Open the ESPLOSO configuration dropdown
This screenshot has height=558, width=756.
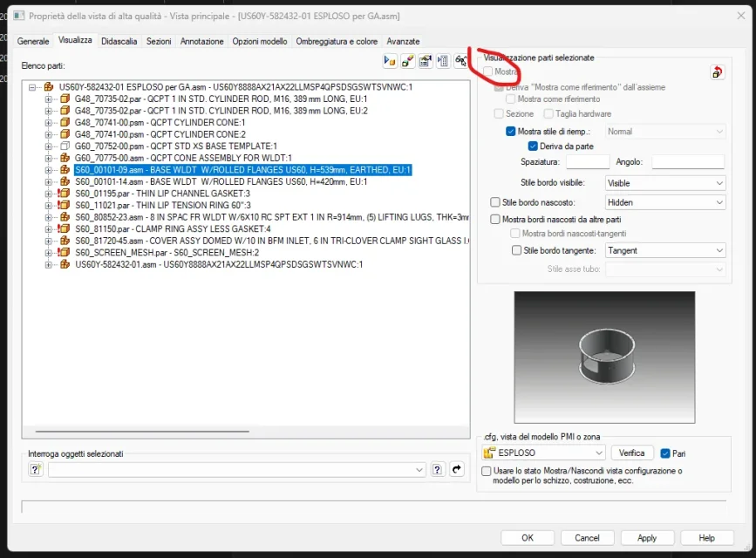tap(543, 453)
